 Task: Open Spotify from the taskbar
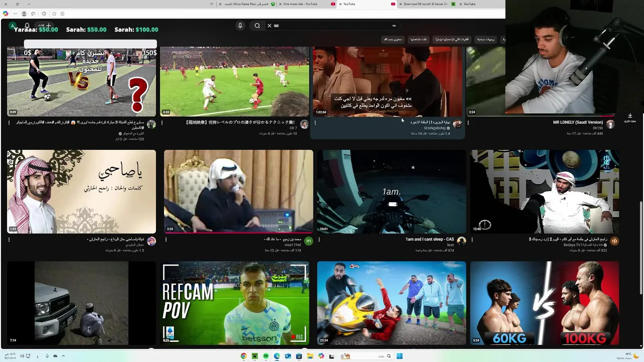tap(266, 356)
